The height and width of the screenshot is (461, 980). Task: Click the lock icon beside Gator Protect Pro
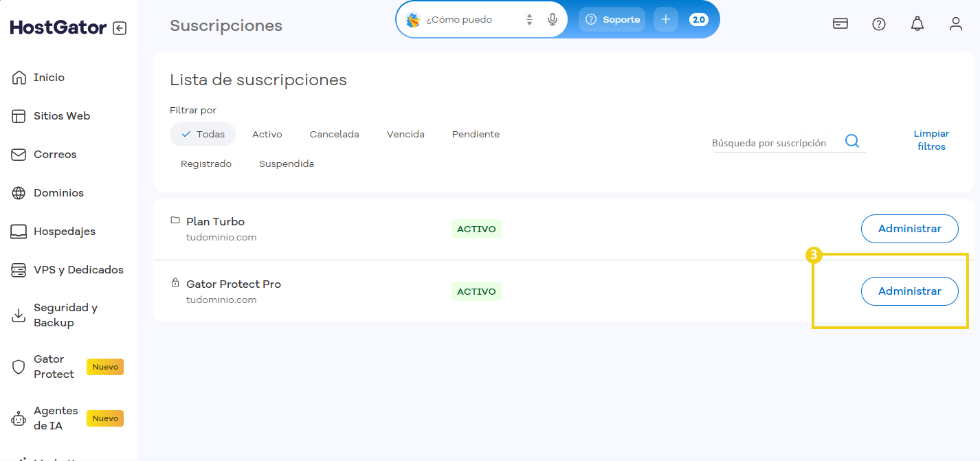(x=175, y=283)
